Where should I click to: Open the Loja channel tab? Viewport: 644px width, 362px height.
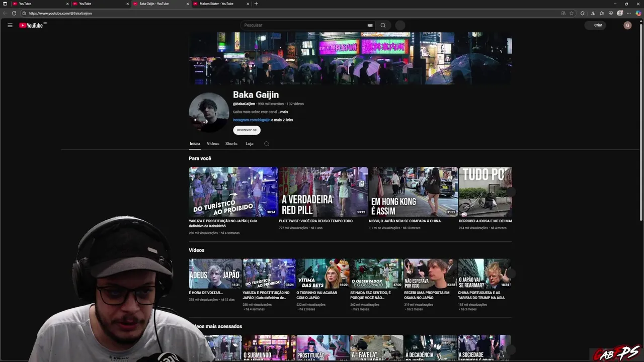250,144
